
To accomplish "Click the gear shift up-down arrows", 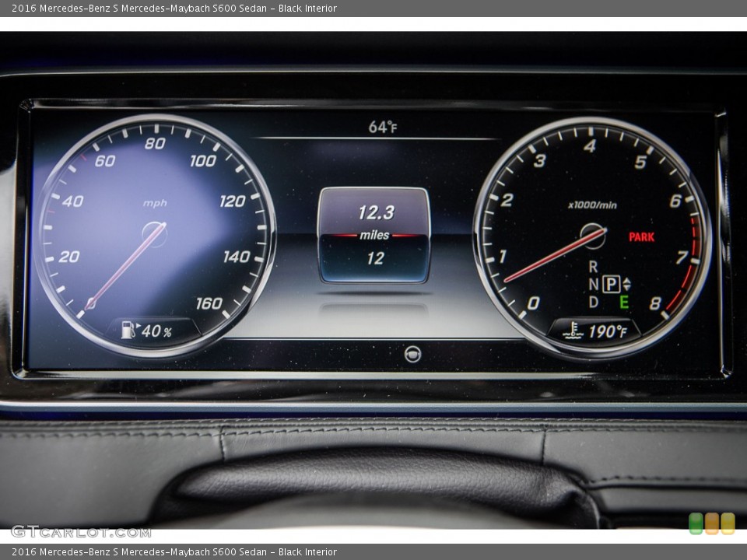I will pos(626,285).
